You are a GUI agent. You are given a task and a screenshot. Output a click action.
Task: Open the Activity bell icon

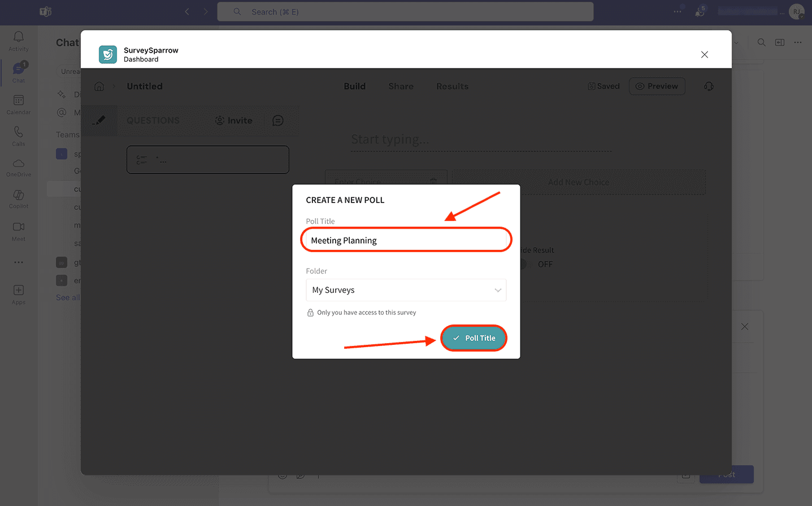(x=19, y=37)
